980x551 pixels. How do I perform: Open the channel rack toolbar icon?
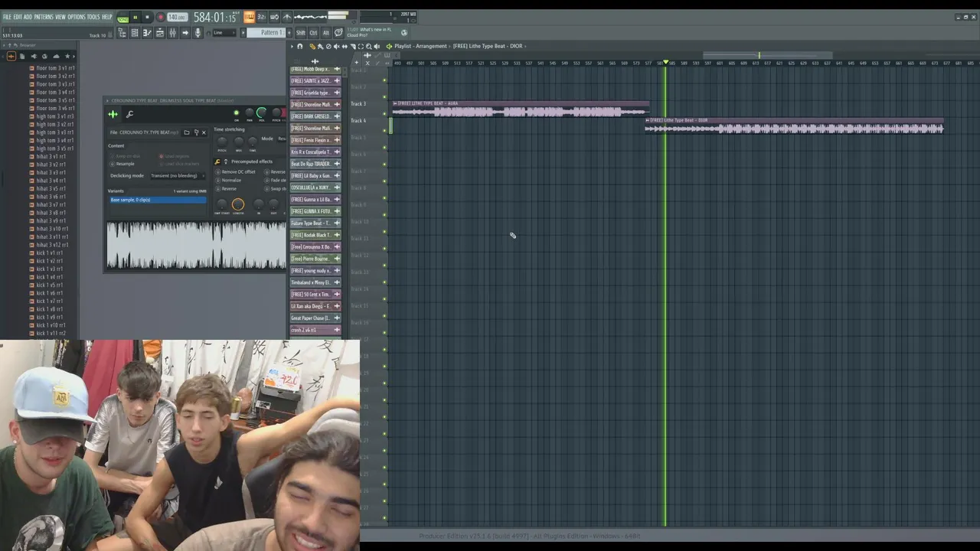point(135,33)
